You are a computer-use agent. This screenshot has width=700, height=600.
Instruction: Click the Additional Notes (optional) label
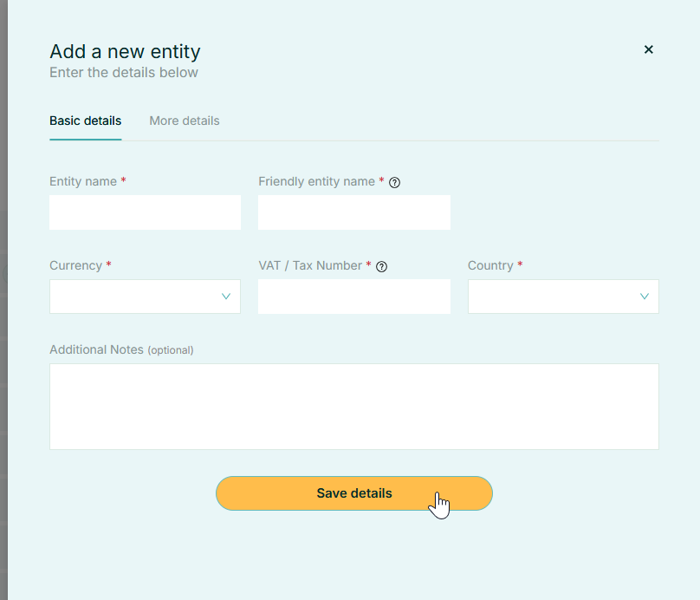(x=121, y=349)
